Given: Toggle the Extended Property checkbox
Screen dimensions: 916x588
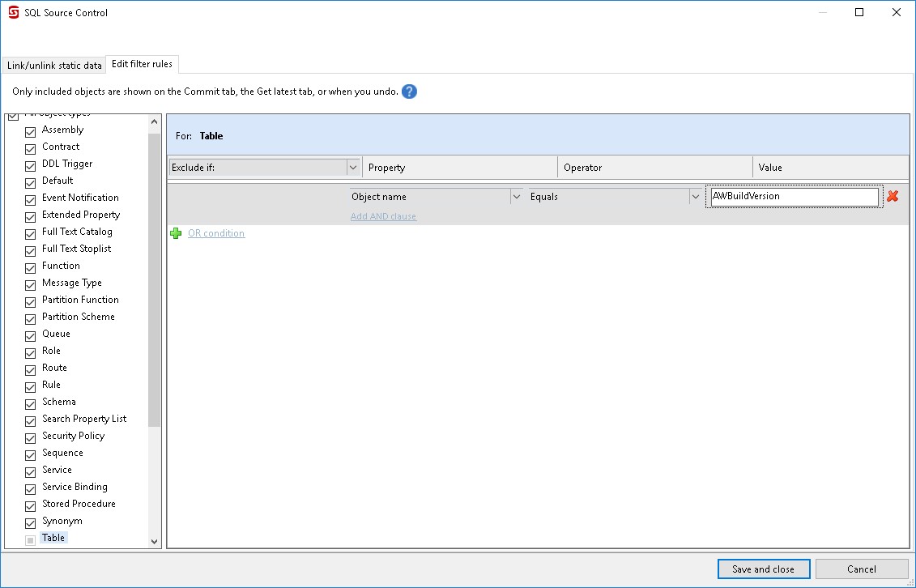Looking at the screenshot, I should [31, 216].
